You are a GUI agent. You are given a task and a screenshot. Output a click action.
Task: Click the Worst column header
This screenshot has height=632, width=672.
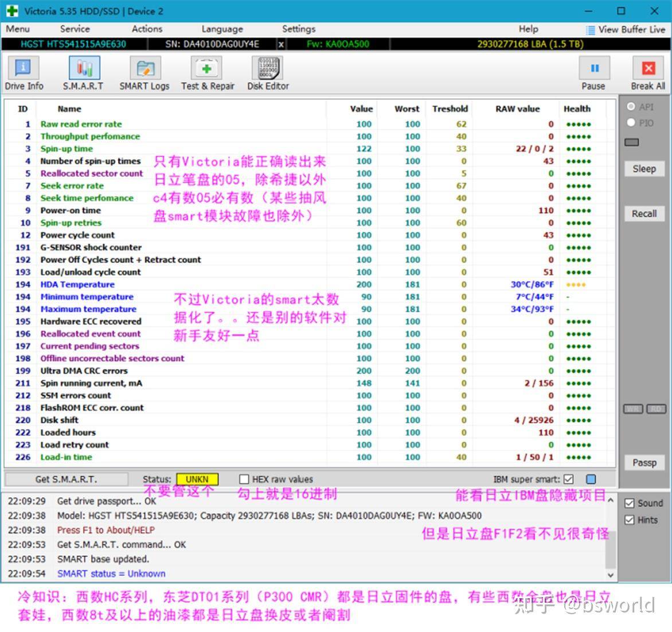[x=407, y=109]
